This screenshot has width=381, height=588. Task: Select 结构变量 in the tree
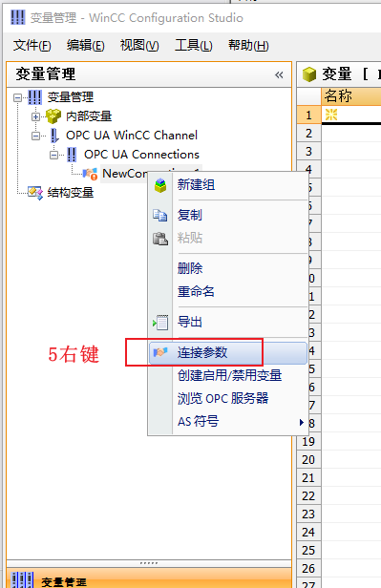(71, 193)
